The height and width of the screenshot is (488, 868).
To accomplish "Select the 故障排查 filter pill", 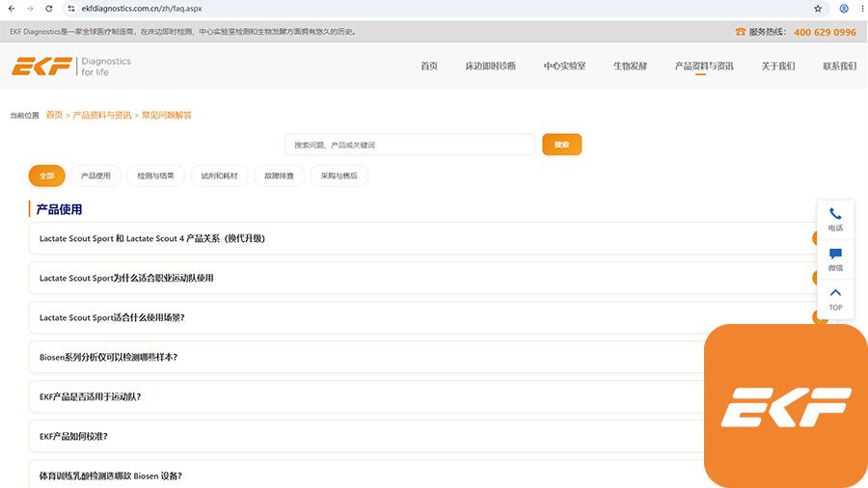I will 279,176.
